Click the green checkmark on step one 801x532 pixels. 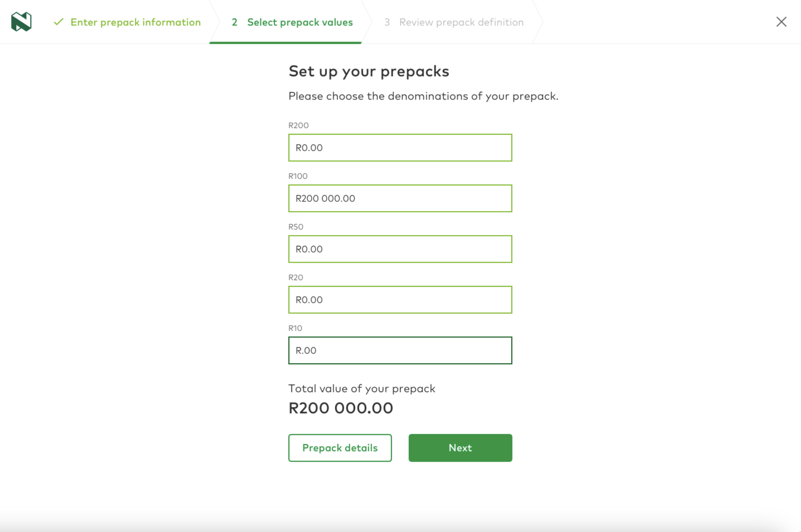click(x=59, y=22)
